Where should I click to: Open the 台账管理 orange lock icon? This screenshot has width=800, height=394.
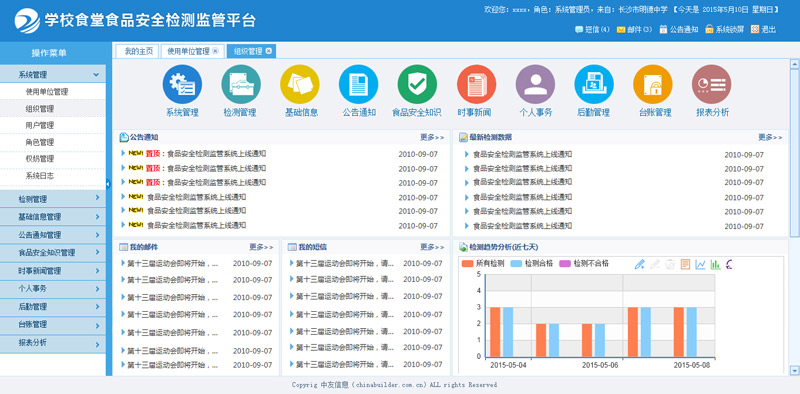pos(653,84)
